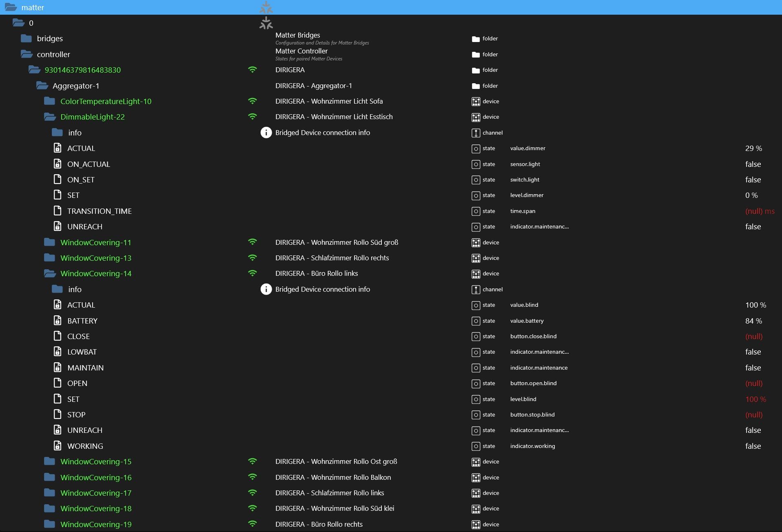Click the hub ID 930146379816483830
This screenshot has width=782, height=532.
tap(82, 70)
